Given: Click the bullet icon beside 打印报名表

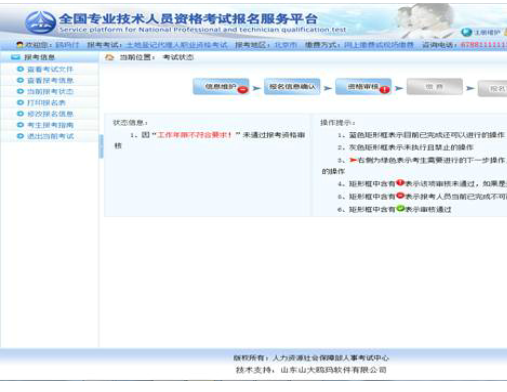Looking at the screenshot, I should coord(20,103).
